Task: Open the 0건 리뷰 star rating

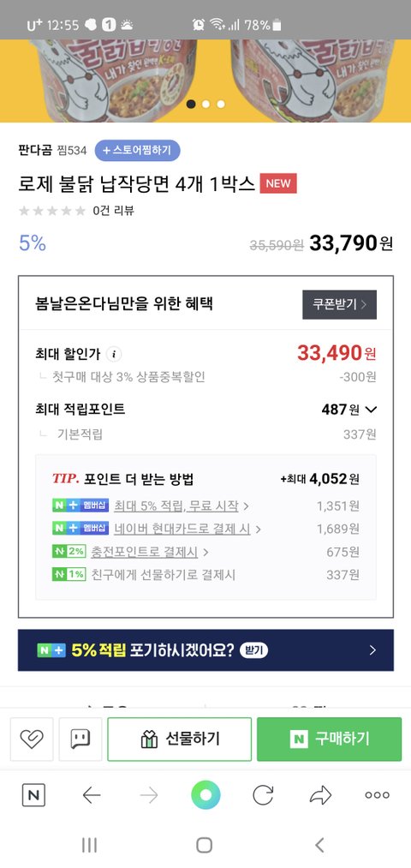Action: click(x=76, y=210)
